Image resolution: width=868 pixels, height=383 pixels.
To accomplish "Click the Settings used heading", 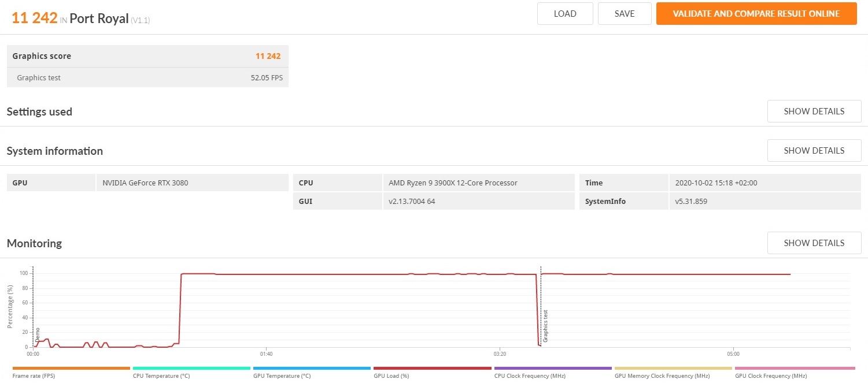I will pyautogui.click(x=39, y=111).
